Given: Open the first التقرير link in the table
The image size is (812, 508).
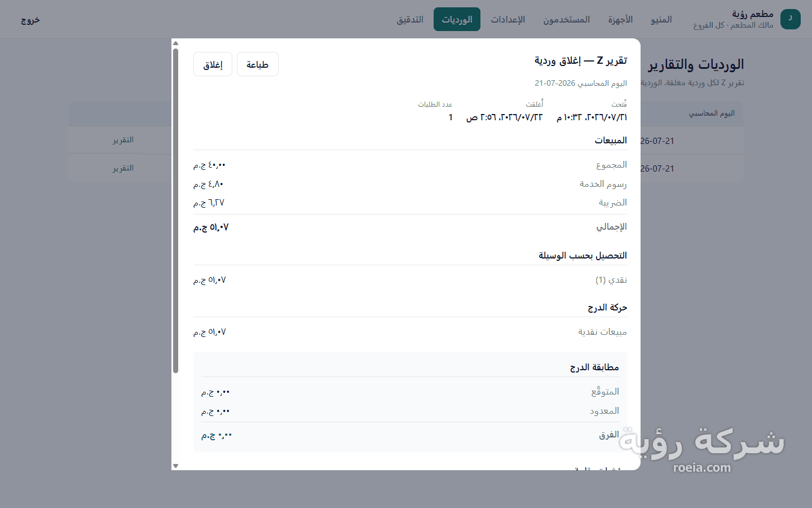Looking at the screenshot, I should tap(123, 140).
